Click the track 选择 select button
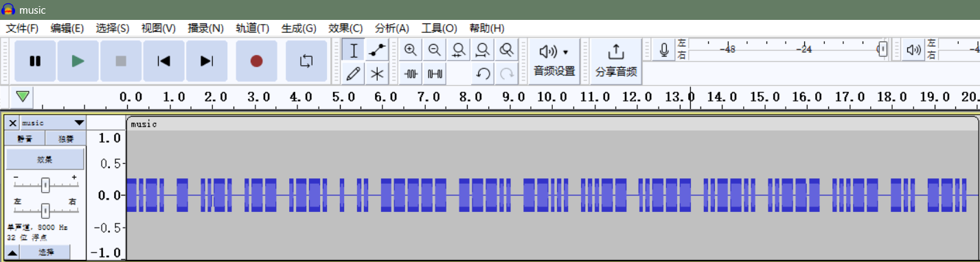 tap(45, 252)
